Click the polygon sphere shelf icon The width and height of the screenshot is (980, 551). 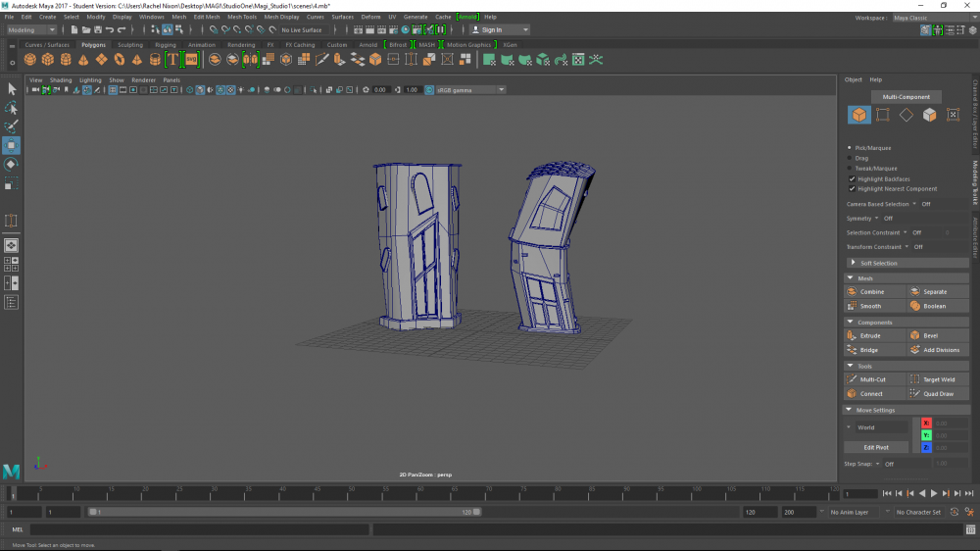click(30, 60)
